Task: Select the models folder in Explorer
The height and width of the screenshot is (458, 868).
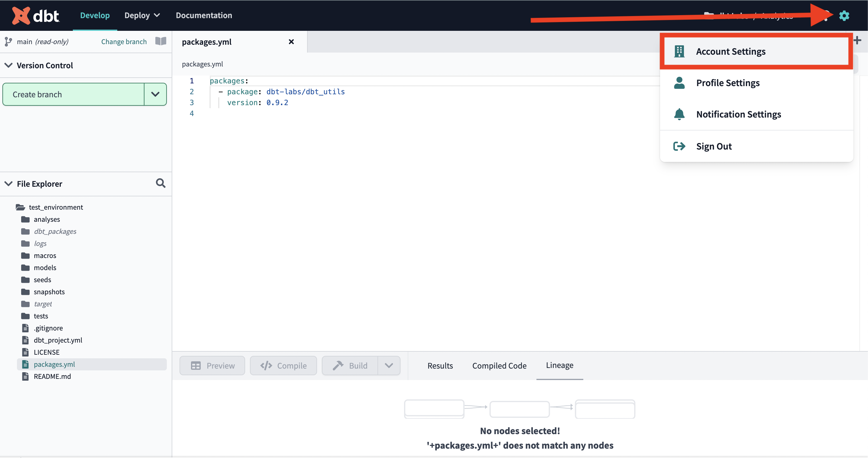Action: pos(44,267)
